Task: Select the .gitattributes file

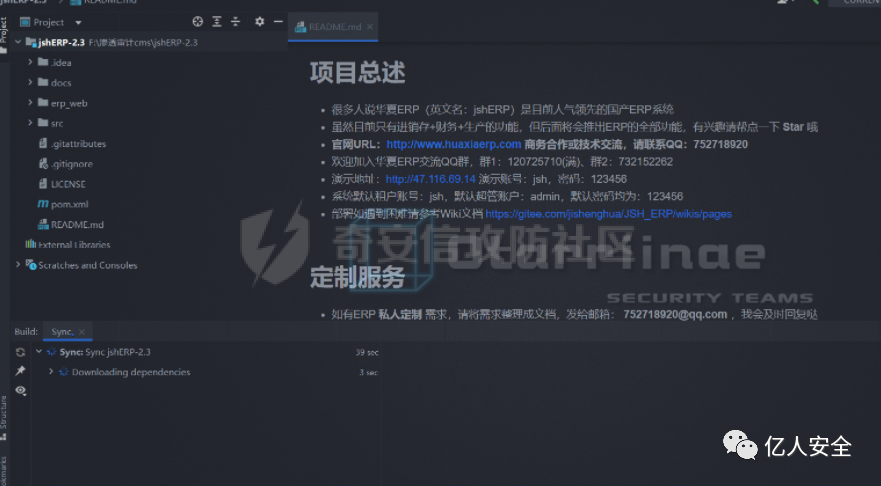Action: tap(78, 144)
